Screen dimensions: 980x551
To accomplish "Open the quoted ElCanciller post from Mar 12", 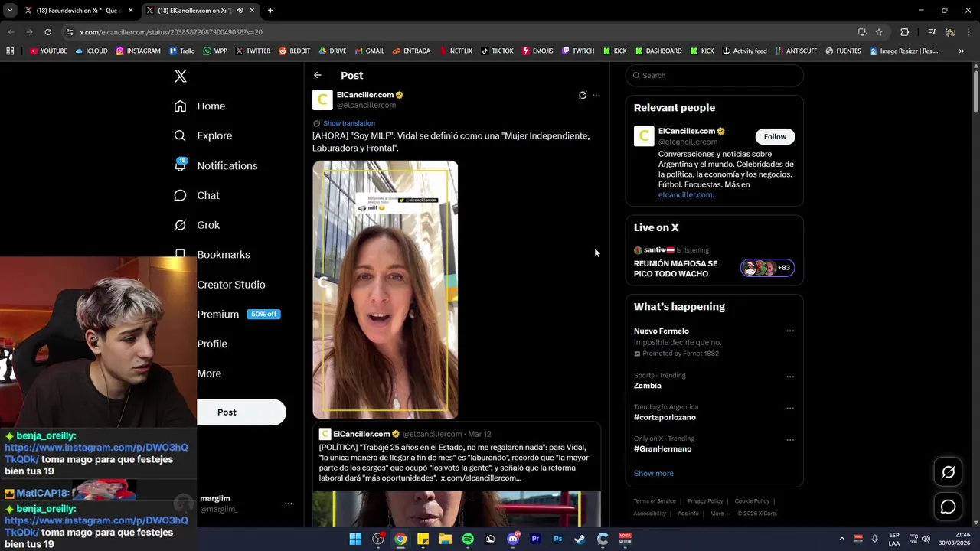I will 456,474.
